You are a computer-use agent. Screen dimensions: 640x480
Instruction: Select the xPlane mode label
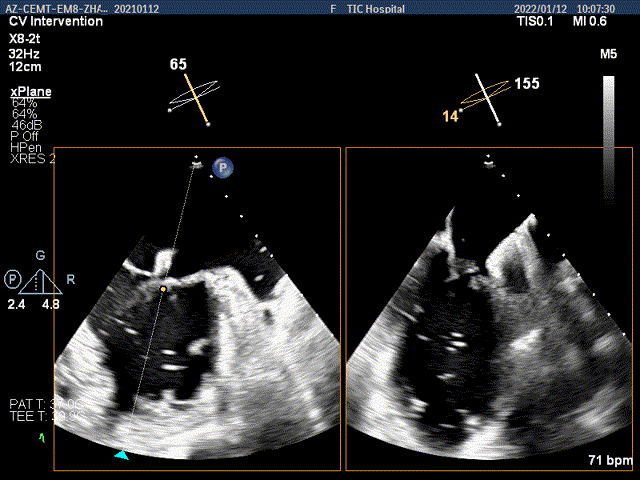(31, 91)
